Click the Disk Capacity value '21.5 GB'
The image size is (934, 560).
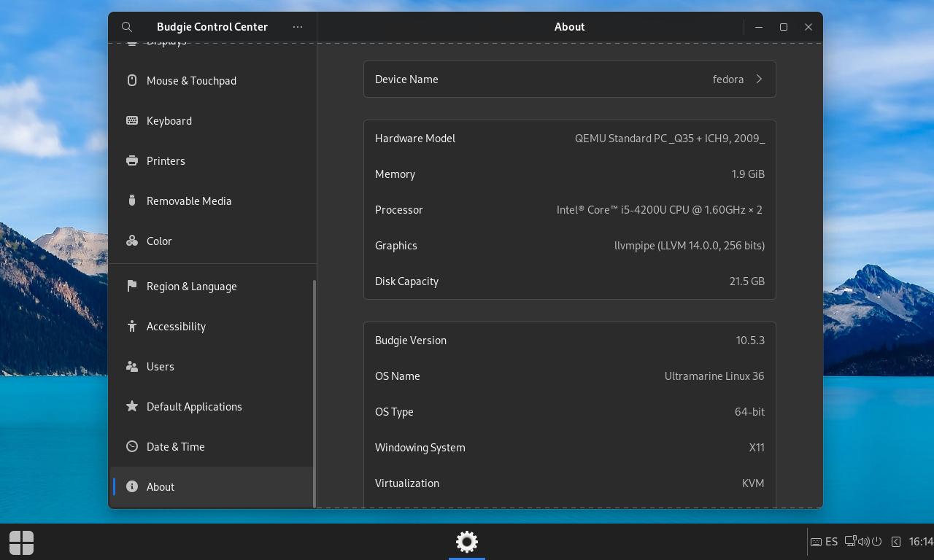(x=747, y=281)
